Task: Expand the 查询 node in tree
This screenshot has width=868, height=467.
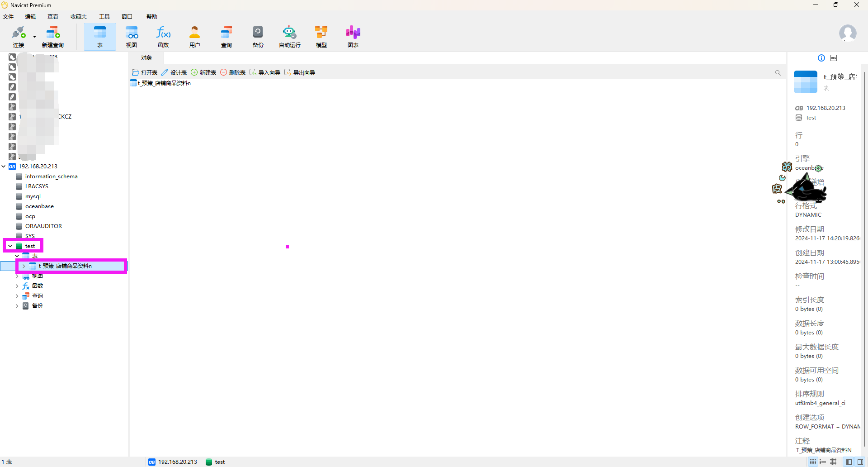Action: 17,296
